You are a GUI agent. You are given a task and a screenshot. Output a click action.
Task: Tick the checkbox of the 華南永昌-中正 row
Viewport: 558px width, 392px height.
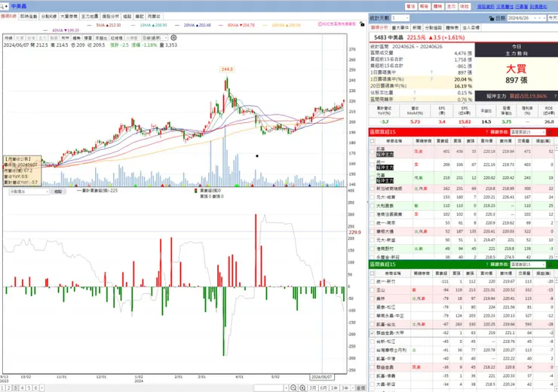373,316
